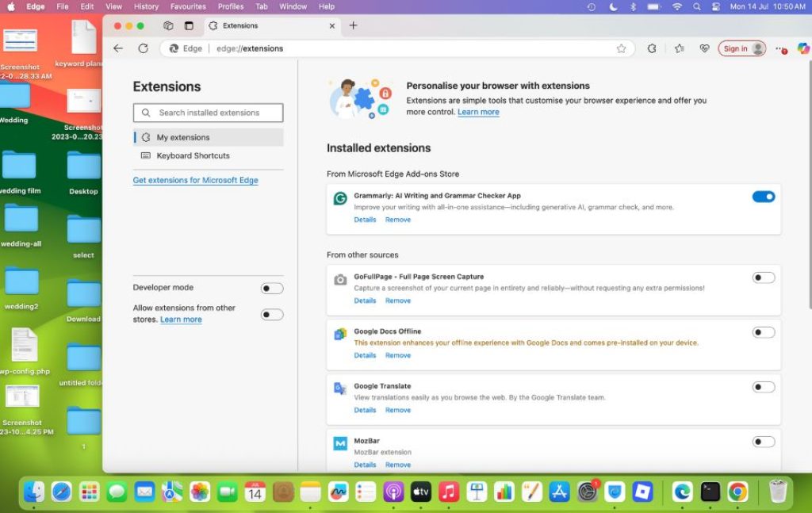Open the History menu
This screenshot has height=513, width=812.
point(146,6)
